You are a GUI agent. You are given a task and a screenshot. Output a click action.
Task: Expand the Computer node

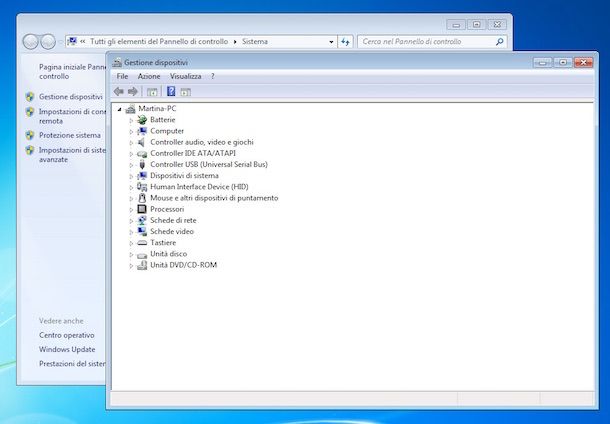click(x=131, y=131)
